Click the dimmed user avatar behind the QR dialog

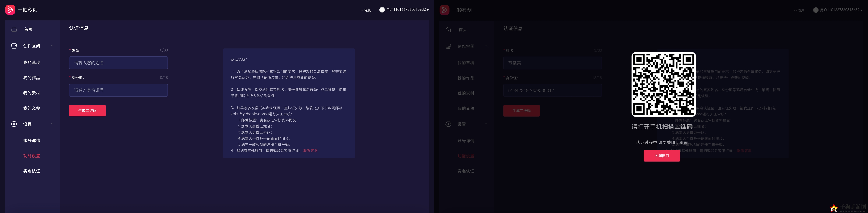pyautogui.click(x=816, y=10)
